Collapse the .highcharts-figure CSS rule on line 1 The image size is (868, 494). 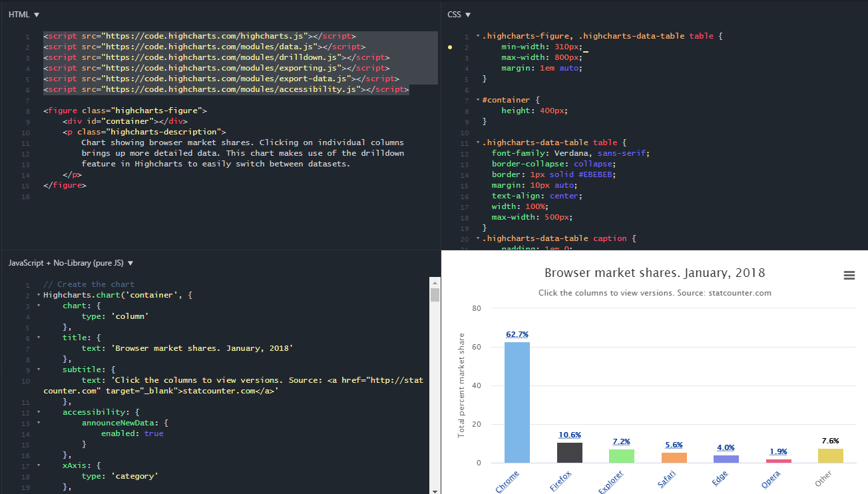(477, 37)
